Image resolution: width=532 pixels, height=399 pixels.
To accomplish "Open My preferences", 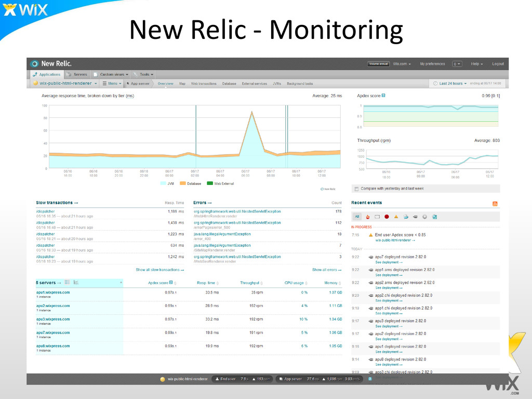I will 432,64.
